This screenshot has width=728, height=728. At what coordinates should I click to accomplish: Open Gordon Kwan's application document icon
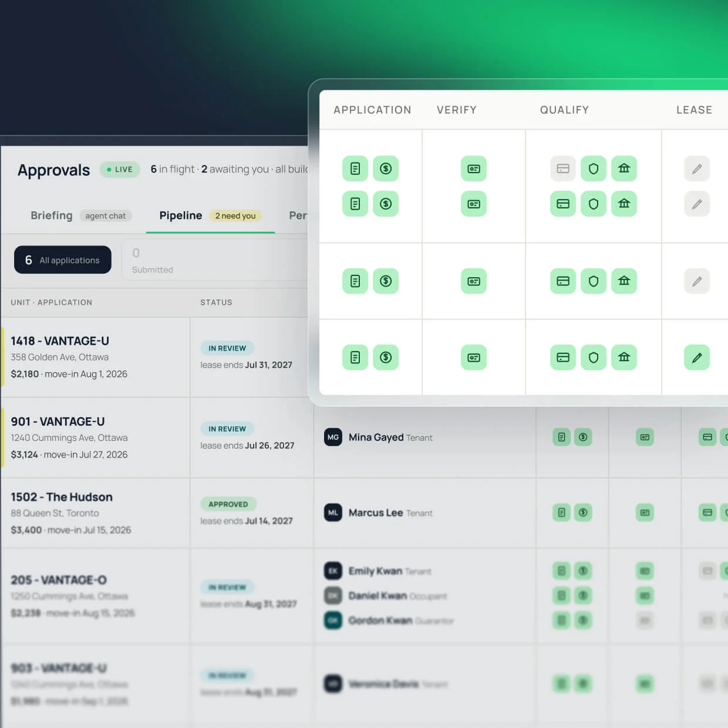coord(562,620)
